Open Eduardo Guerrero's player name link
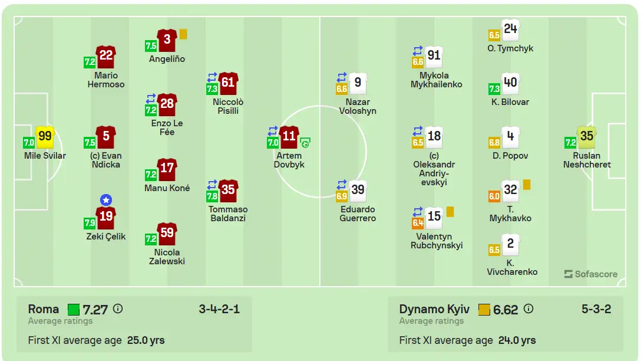 (x=358, y=214)
